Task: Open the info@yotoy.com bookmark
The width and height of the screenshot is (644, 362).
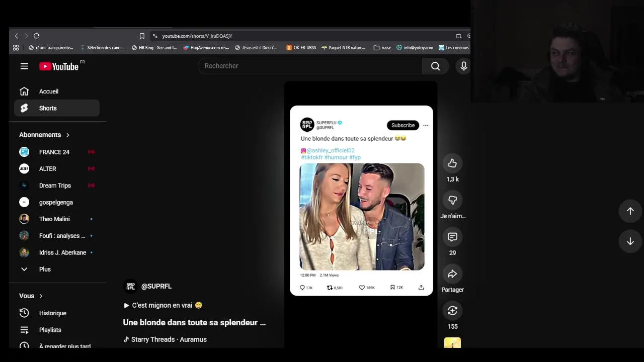Action: [x=415, y=48]
